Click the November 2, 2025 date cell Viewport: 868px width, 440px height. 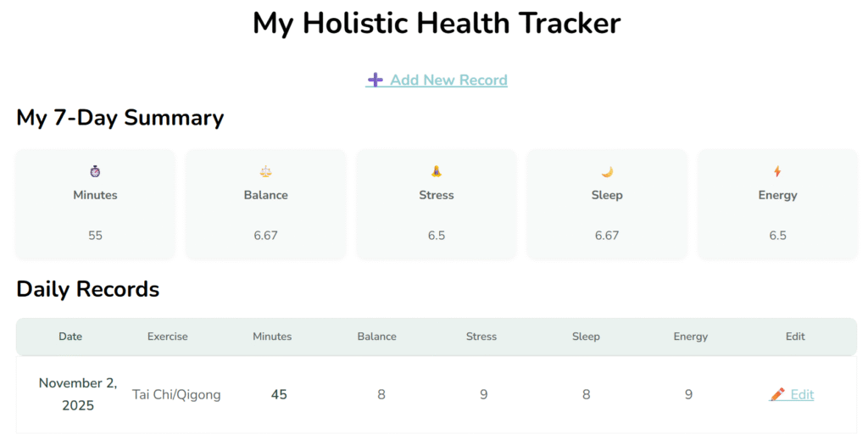pyautogui.click(x=77, y=394)
